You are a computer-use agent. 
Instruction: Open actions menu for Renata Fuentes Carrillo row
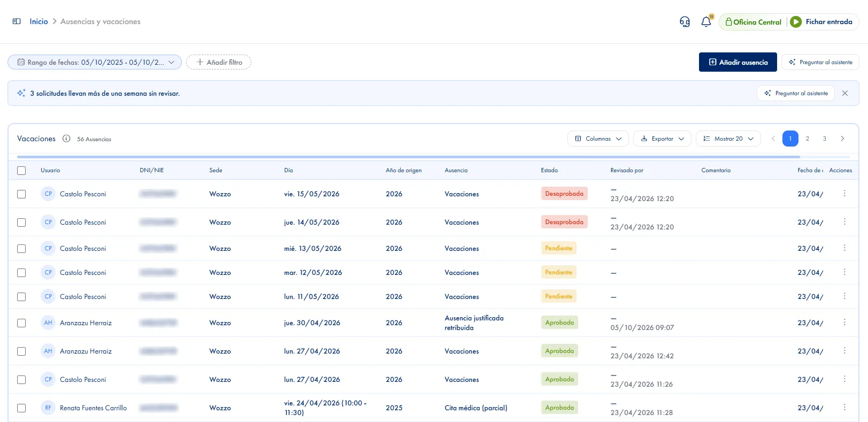(x=844, y=408)
